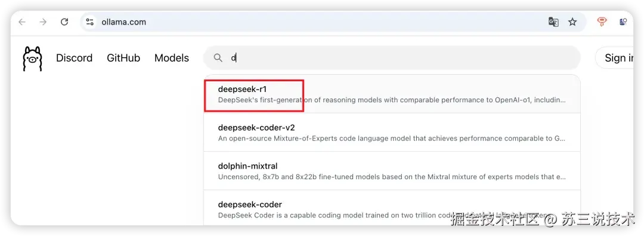The height and width of the screenshot is (236, 644).
Task: Open the deepseek-coder result
Action: [392, 208]
